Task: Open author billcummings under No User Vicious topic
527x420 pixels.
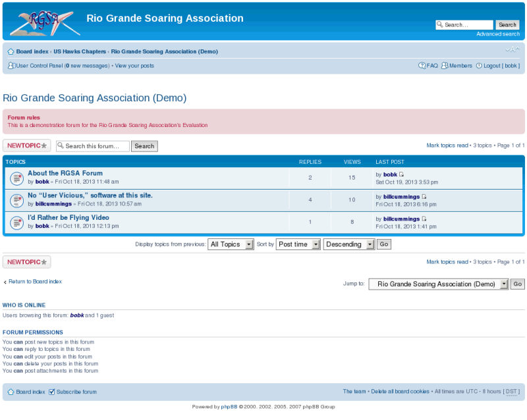Action: pyautogui.click(x=53, y=203)
